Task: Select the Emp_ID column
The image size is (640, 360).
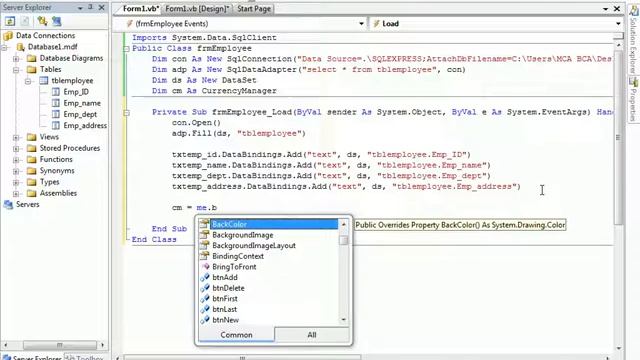Action: pos(76,92)
